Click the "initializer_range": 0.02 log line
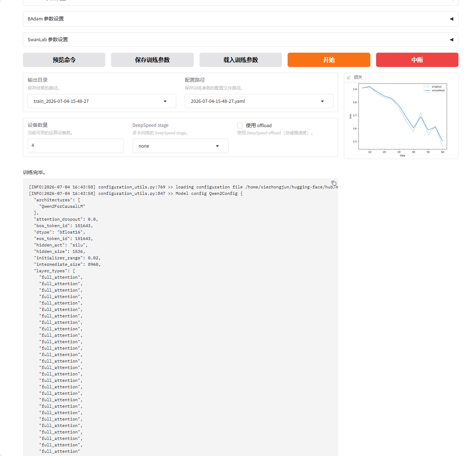 (x=67, y=258)
